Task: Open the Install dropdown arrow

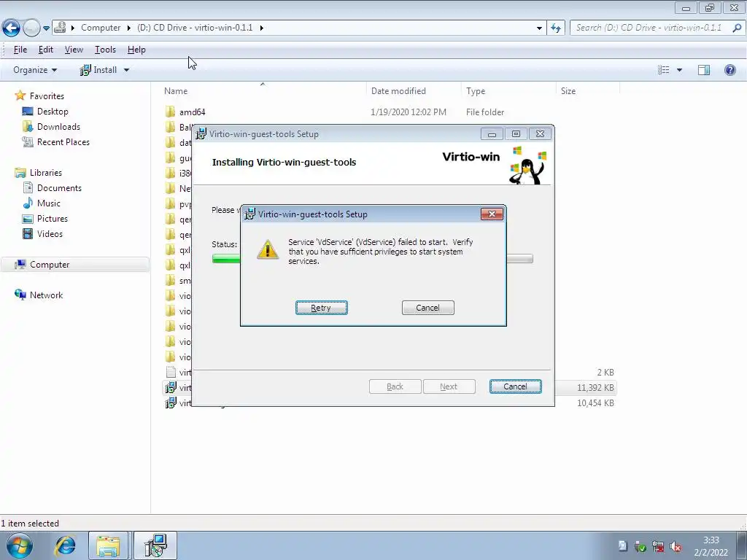Action: point(126,70)
